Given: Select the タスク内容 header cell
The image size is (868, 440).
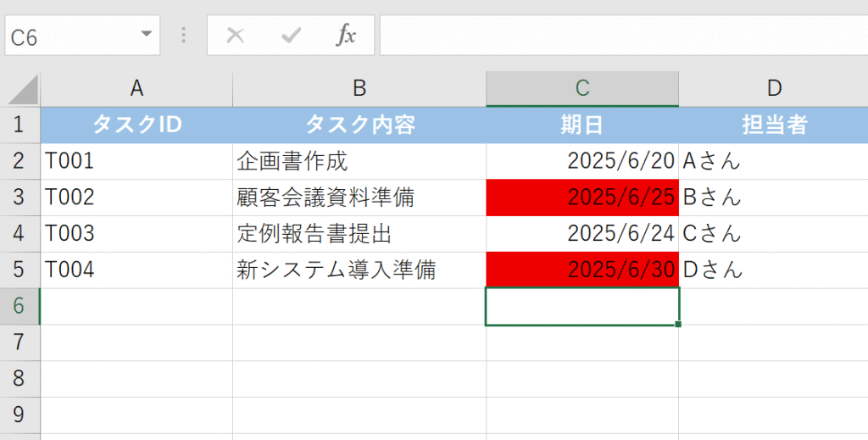Looking at the screenshot, I should pyautogui.click(x=359, y=125).
